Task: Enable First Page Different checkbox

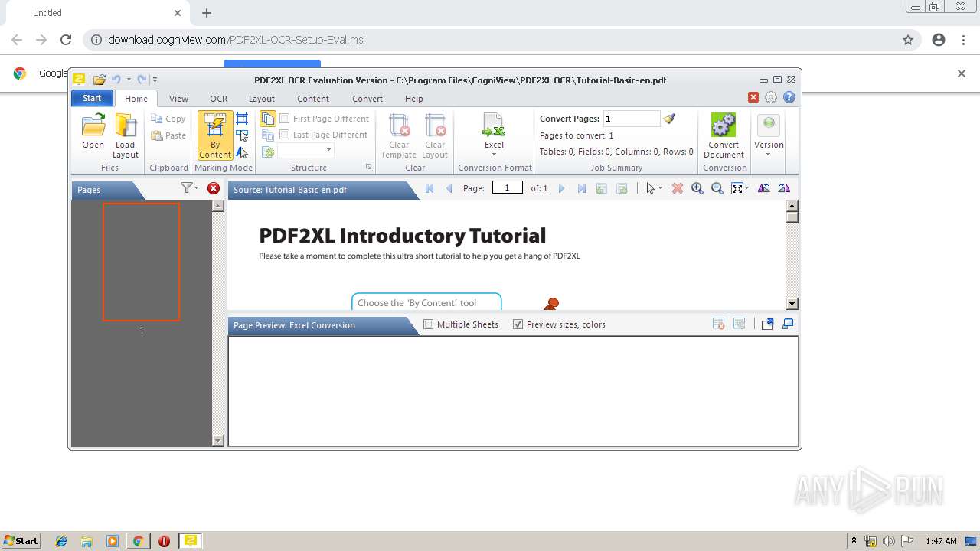Action: pos(285,119)
